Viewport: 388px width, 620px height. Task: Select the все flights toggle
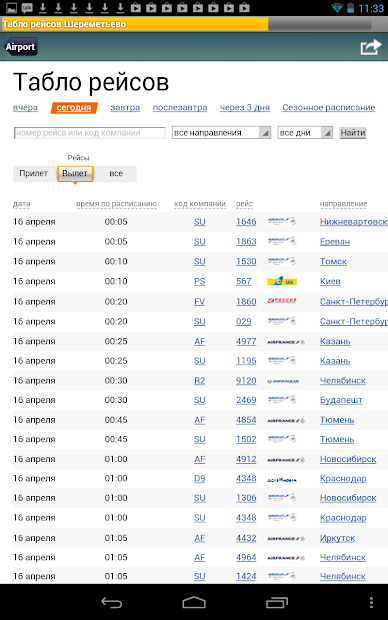[x=116, y=174]
